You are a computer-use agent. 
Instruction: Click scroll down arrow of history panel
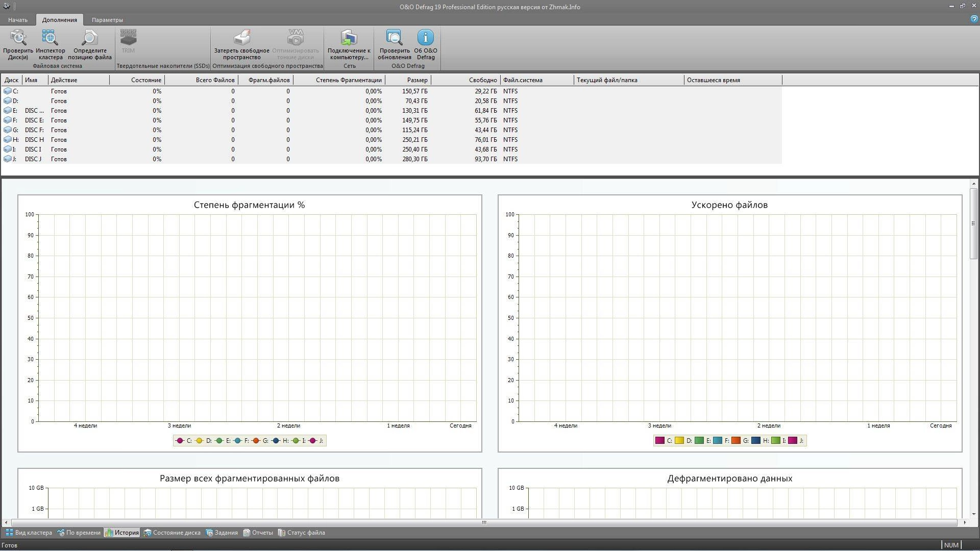coord(973,514)
